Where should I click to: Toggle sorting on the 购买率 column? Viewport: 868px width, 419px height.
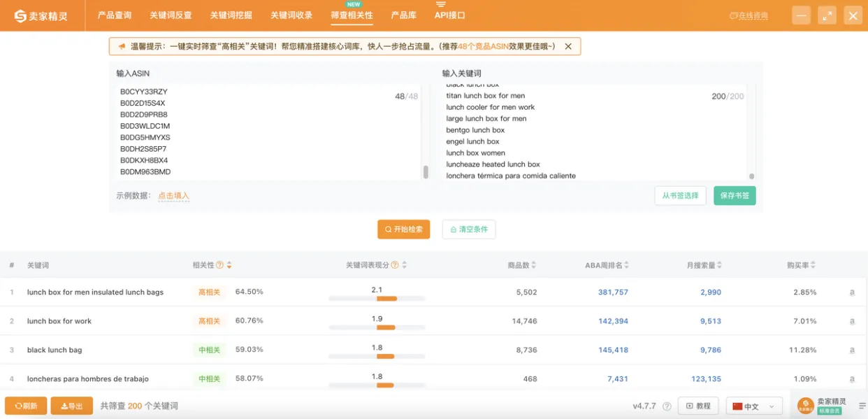click(814, 265)
